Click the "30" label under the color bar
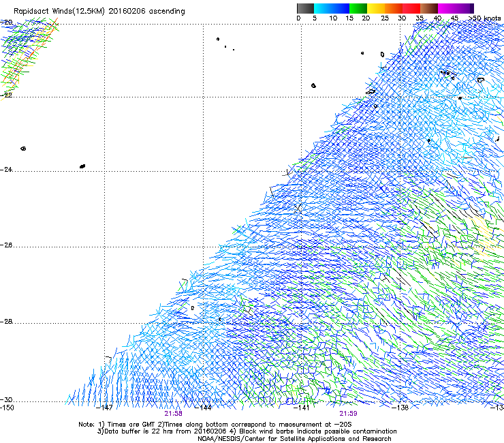 point(402,18)
